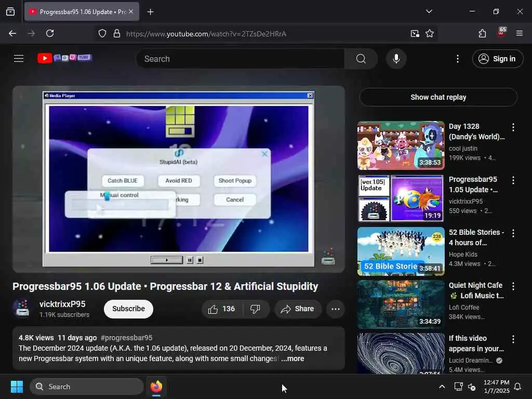The width and height of the screenshot is (532, 399).
Task: Focus the YouTube Search field
Action: click(241, 59)
